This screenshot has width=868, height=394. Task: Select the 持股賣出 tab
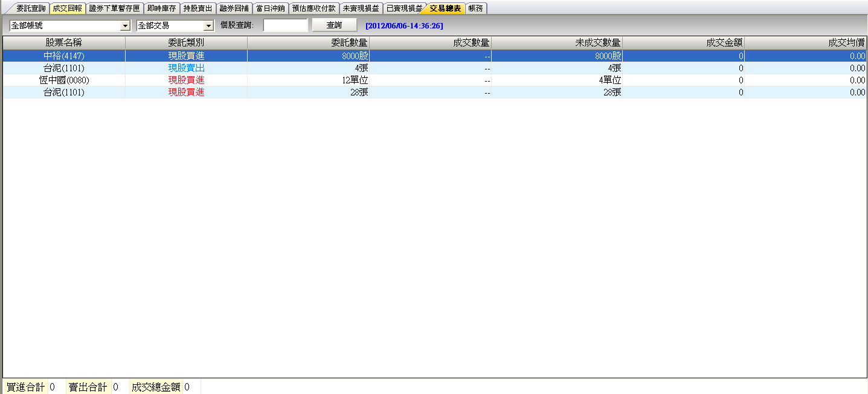tap(198, 8)
